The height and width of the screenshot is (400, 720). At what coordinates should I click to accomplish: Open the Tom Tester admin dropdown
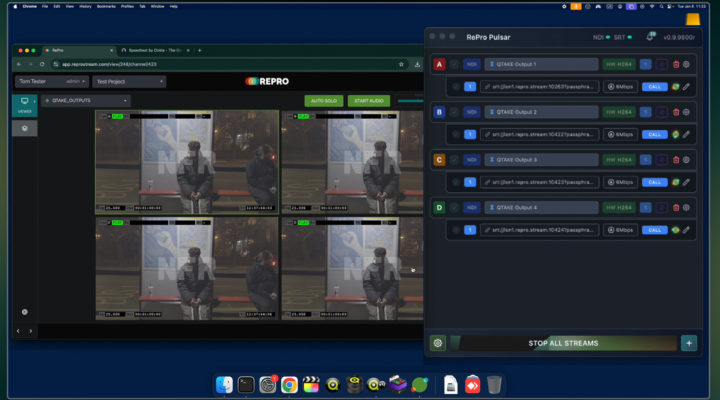coord(51,81)
